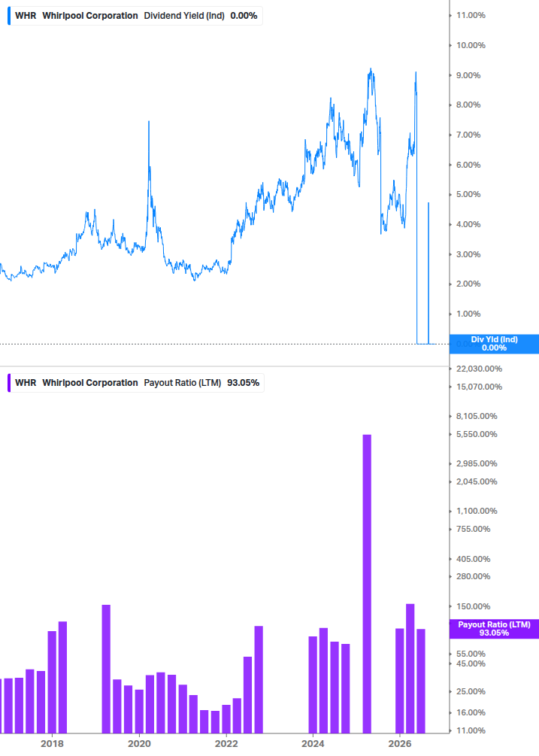539x756 pixels.
Task: Click the 2022 label on the time axis
Action: click(x=226, y=744)
